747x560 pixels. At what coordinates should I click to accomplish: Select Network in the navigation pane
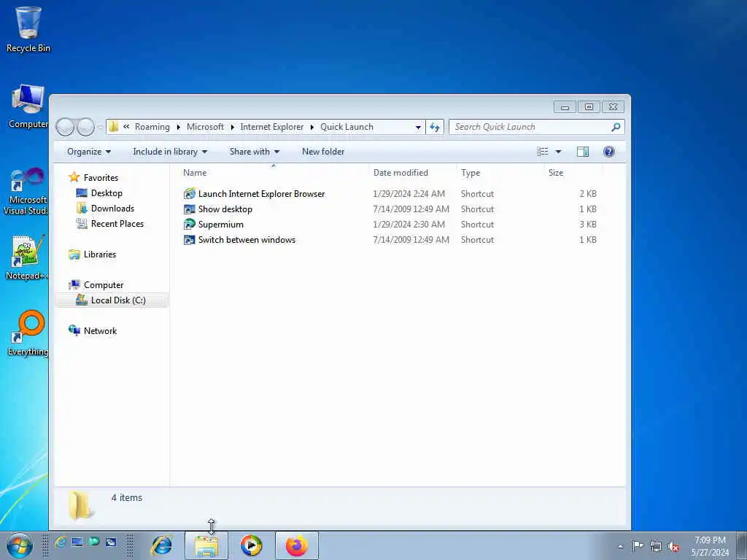[100, 330]
